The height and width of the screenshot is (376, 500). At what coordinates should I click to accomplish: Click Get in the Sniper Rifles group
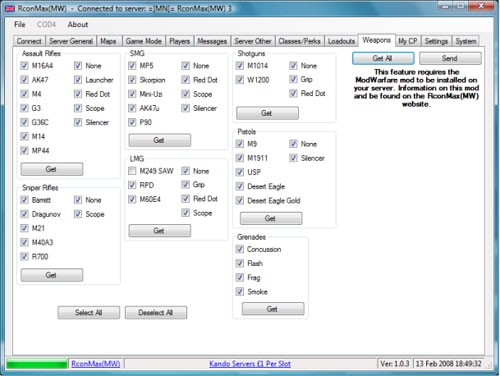52,275
